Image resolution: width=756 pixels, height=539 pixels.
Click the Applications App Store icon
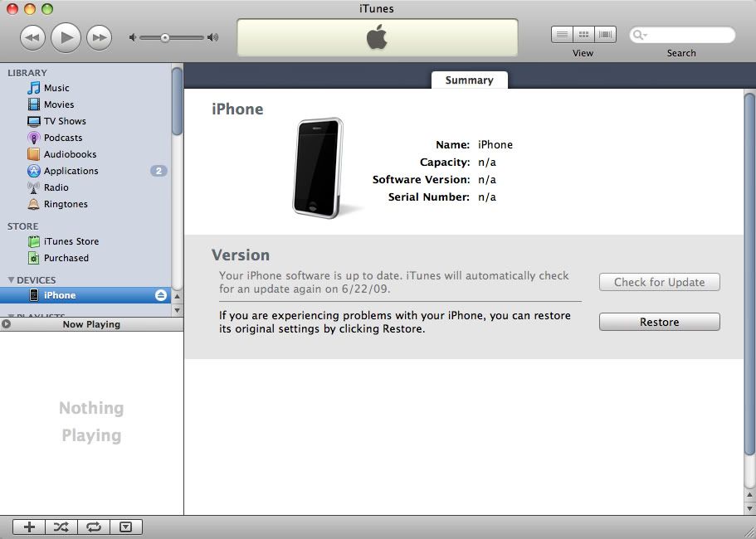(34, 171)
